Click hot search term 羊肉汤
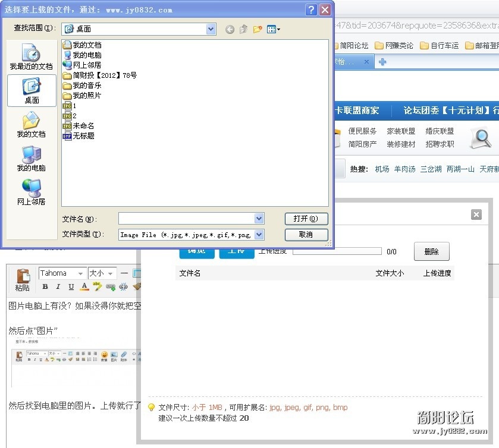 pyautogui.click(x=405, y=169)
